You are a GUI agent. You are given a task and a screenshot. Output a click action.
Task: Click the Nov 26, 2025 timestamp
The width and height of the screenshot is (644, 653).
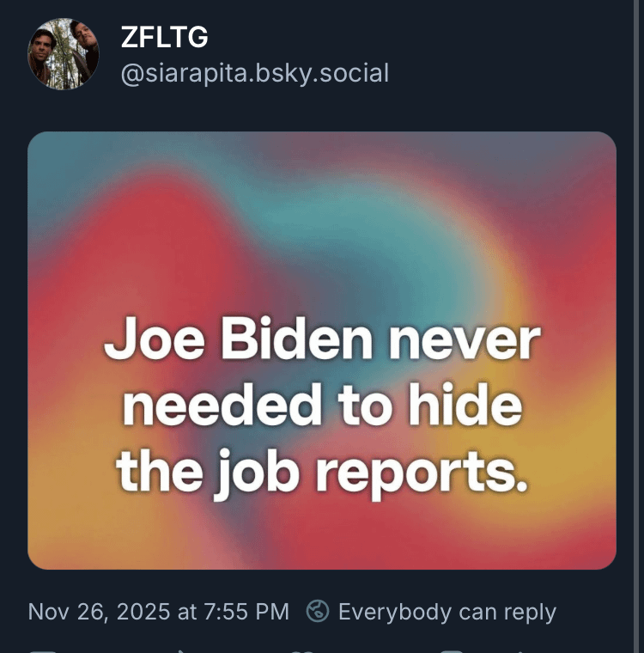point(158,612)
